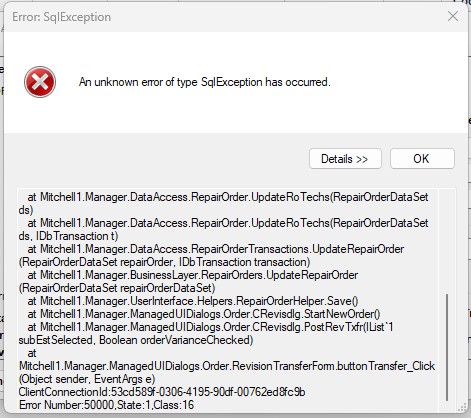
Task: Click the OK button
Action: 422,159
